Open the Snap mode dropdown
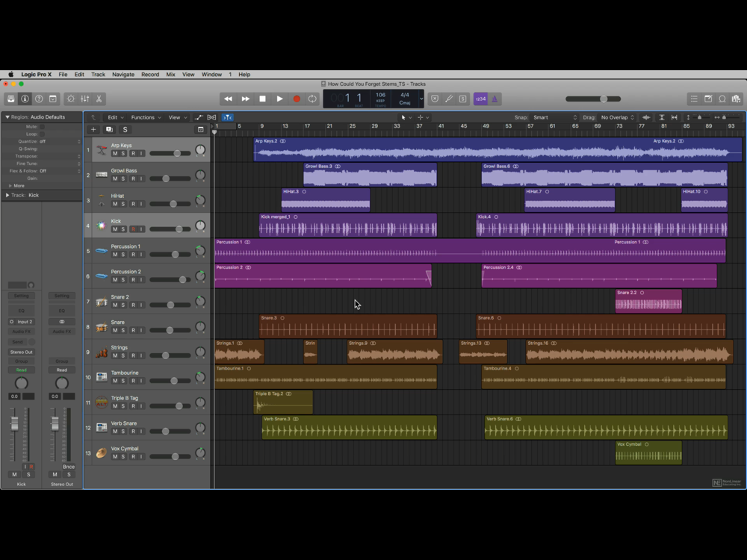The image size is (747, 560). (554, 117)
